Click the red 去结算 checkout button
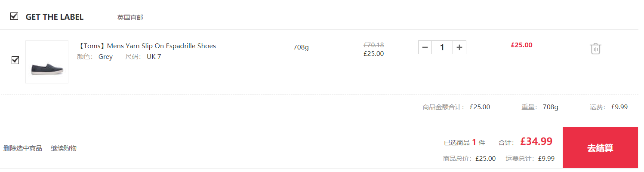The width and height of the screenshot is (644, 172). (x=600, y=148)
